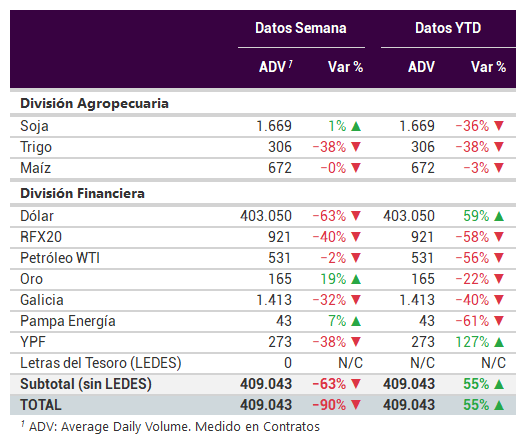Click the red down arrow beside Trigo weekly -38%
The image size is (526, 446).
point(356,147)
